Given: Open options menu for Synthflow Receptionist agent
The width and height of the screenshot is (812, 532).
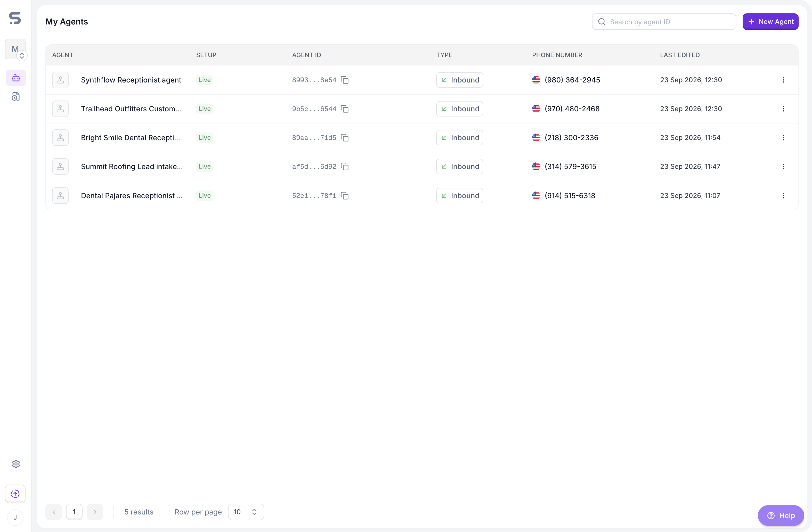Looking at the screenshot, I should click(x=783, y=80).
